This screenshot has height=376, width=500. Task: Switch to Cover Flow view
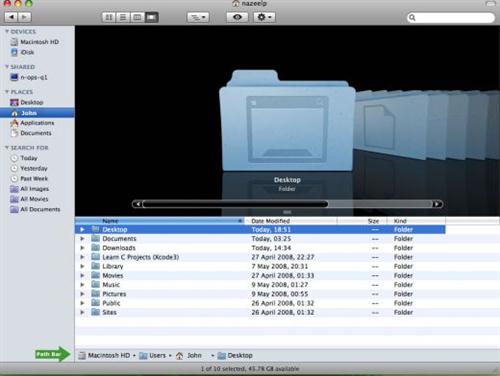click(151, 17)
